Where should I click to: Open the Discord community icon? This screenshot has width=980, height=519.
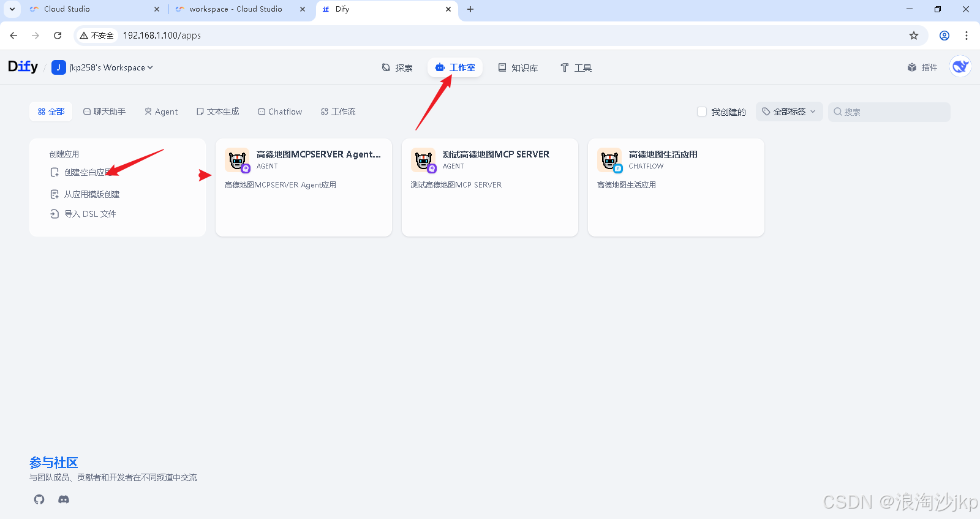tap(64, 499)
